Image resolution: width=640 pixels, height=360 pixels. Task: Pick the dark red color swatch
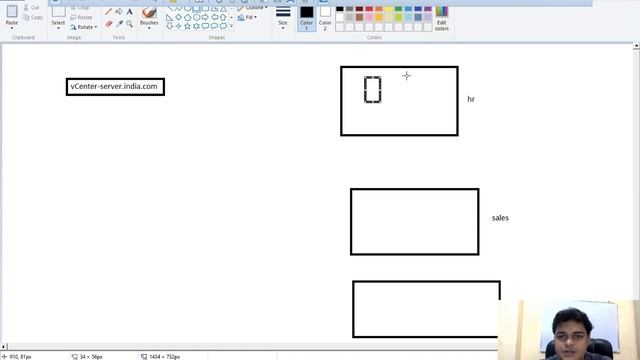(x=359, y=9)
